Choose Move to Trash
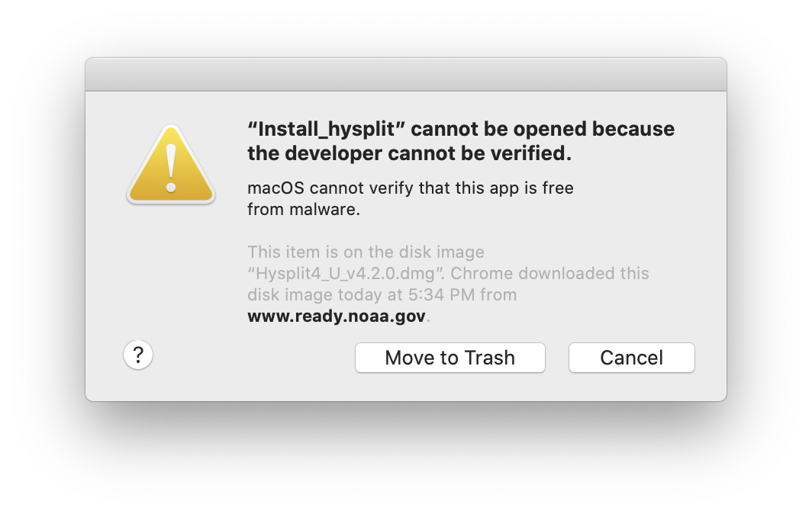Screen dimensions: 812x514 tap(450, 358)
